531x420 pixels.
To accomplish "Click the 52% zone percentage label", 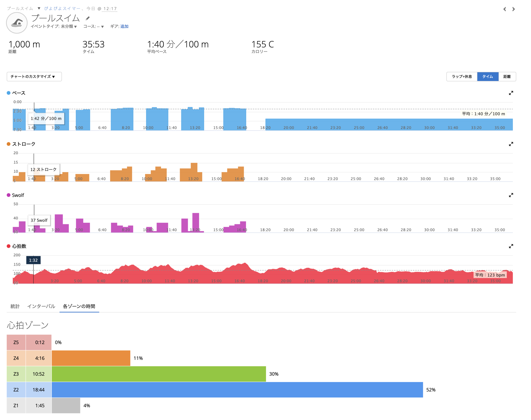I will 431,390.
